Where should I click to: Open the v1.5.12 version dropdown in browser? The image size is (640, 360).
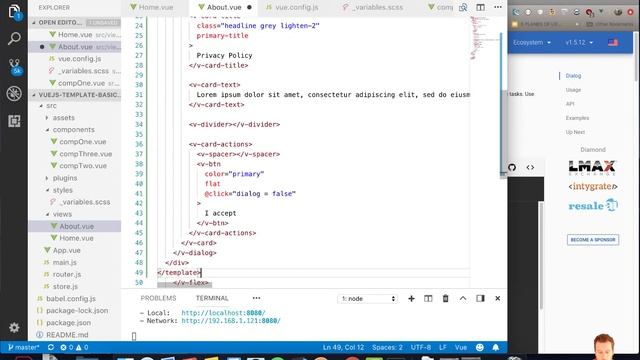(579, 42)
